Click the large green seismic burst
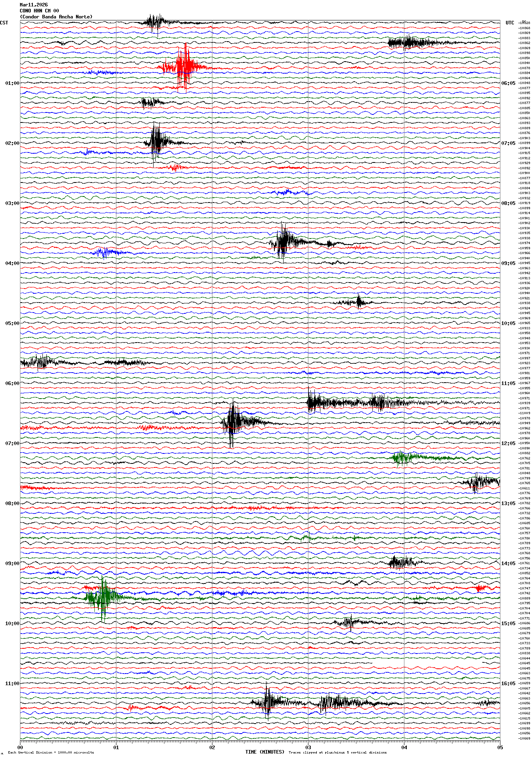 [x=102, y=597]
